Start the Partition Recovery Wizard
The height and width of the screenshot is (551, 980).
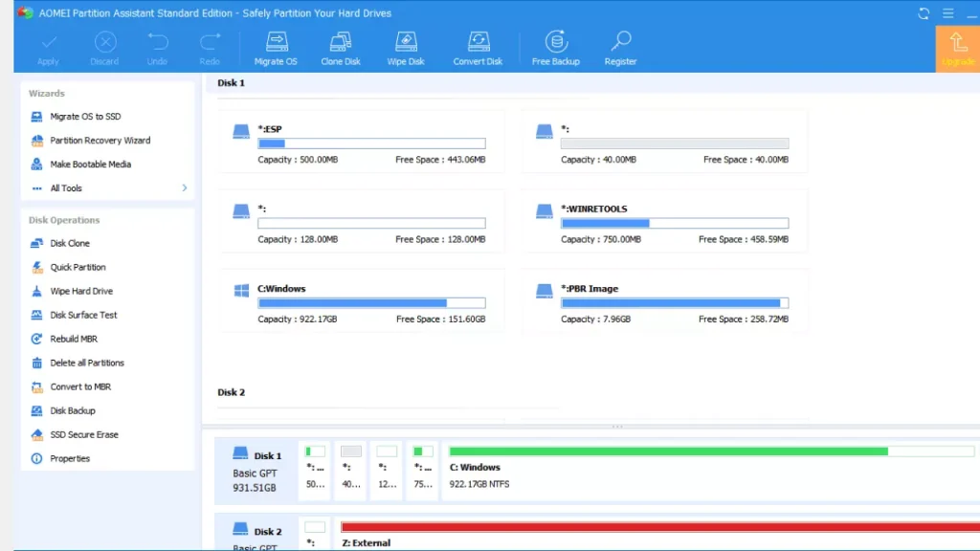coord(100,141)
